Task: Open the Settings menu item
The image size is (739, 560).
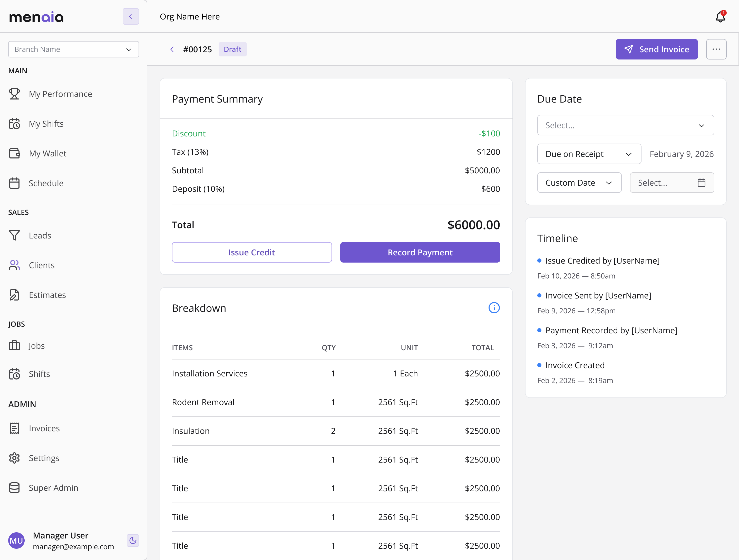Action: [44, 458]
